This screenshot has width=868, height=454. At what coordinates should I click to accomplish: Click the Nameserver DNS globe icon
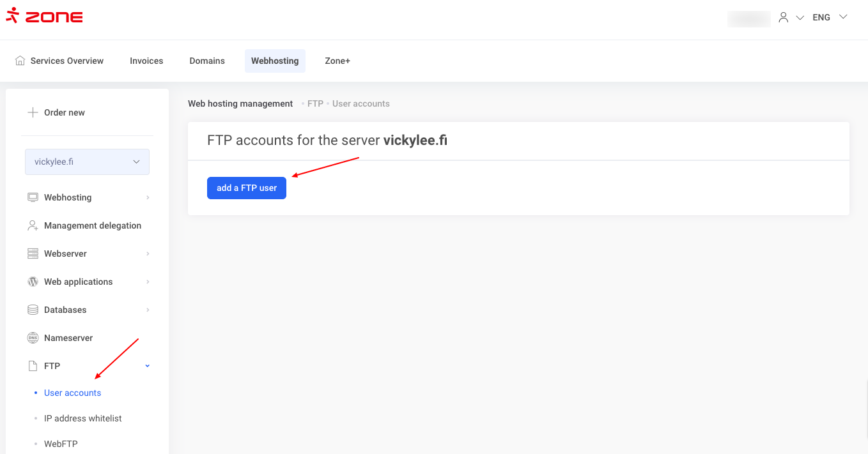tap(33, 338)
